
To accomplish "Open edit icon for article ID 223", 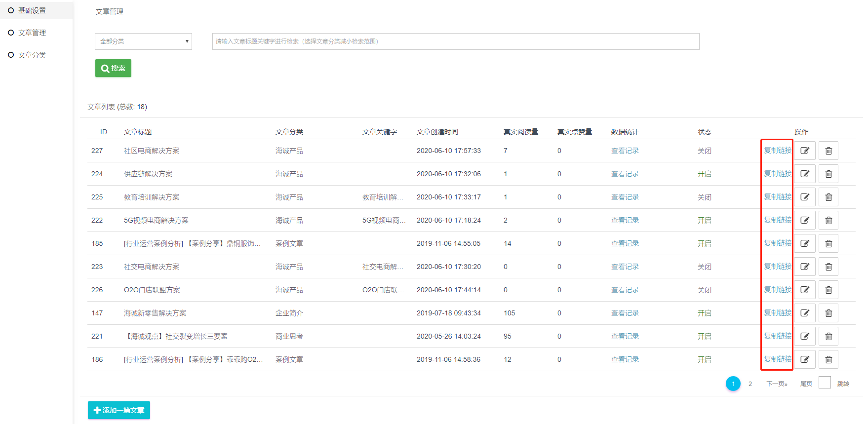I will pyautogui.click(x=805, y=267).
